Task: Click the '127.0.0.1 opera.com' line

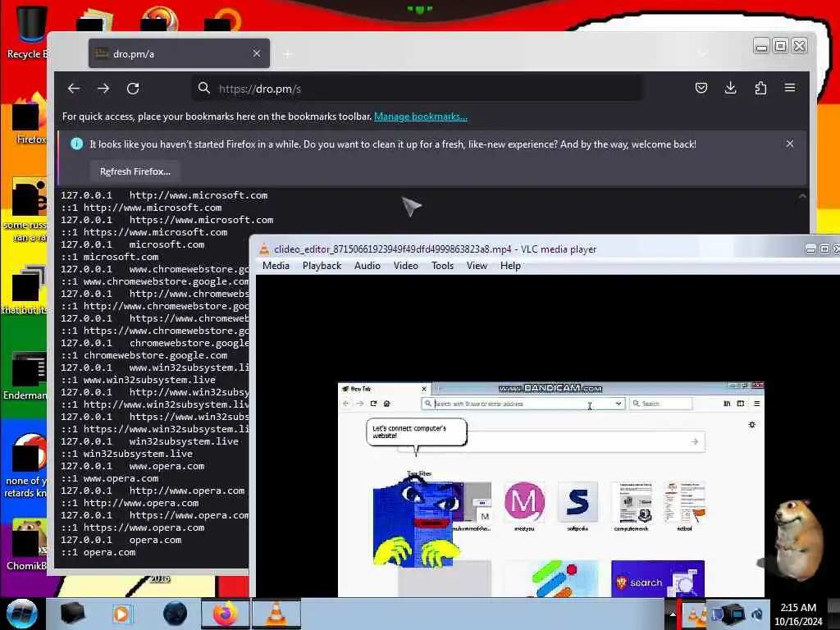Action: pyautogui.click(x=121, y=540)
